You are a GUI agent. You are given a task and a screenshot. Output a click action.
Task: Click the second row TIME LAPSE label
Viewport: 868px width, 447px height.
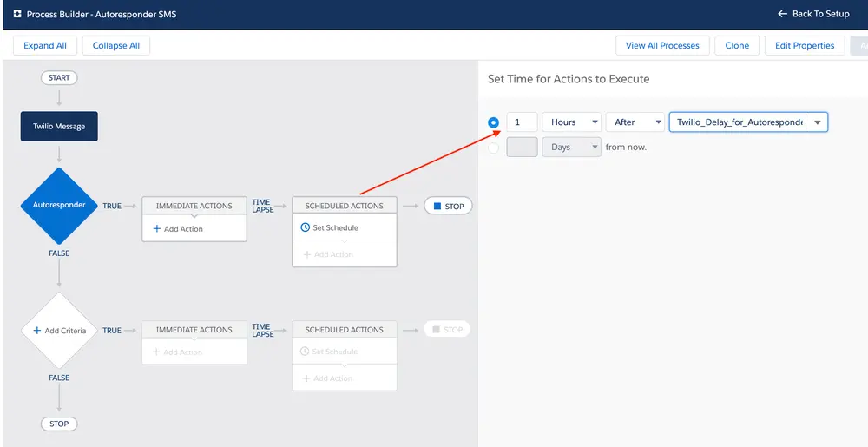tap(263, 331)
